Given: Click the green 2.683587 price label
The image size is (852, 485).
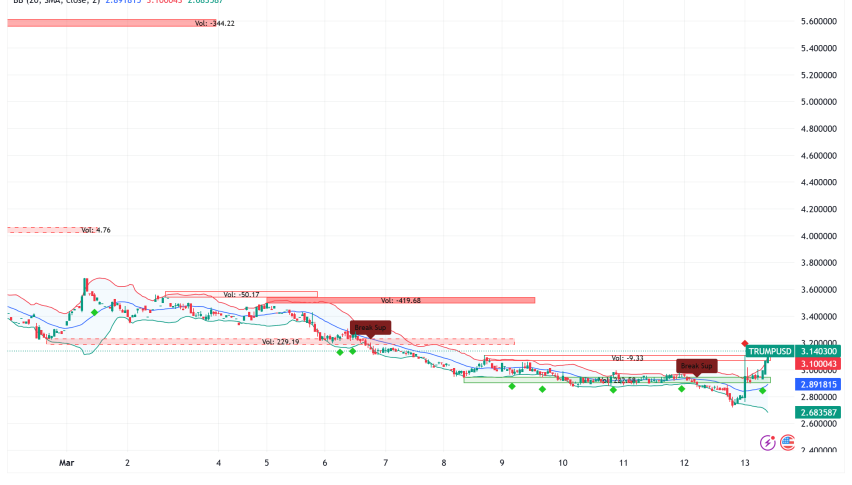Looking at the screenshot, I should 822,412.
